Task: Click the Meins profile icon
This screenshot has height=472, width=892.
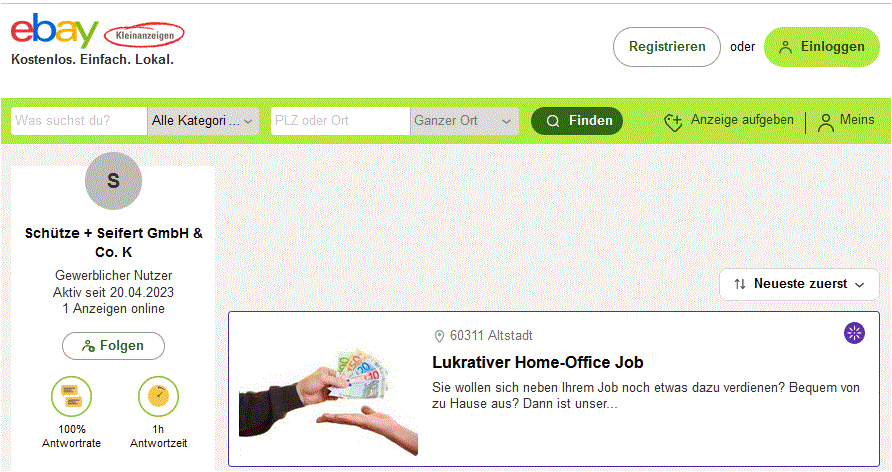Action: tap(825, 122)
